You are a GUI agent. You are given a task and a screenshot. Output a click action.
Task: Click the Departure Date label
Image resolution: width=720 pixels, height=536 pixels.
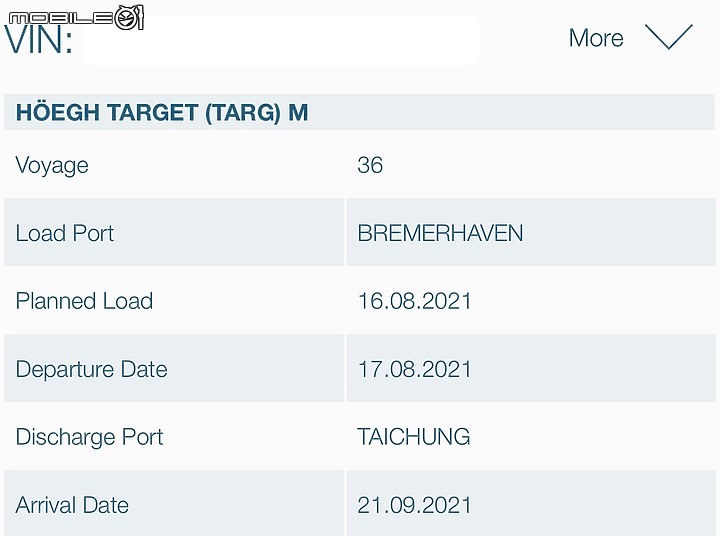click(92, 369)
